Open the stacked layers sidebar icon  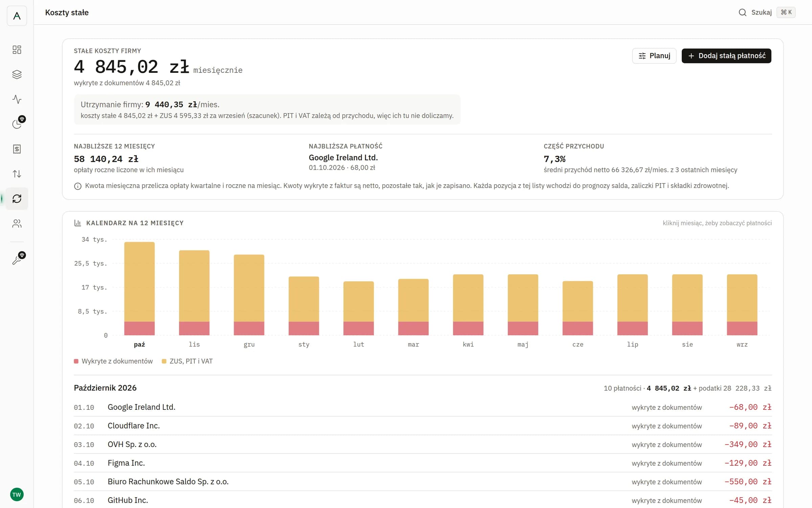(x=17, y=75)
